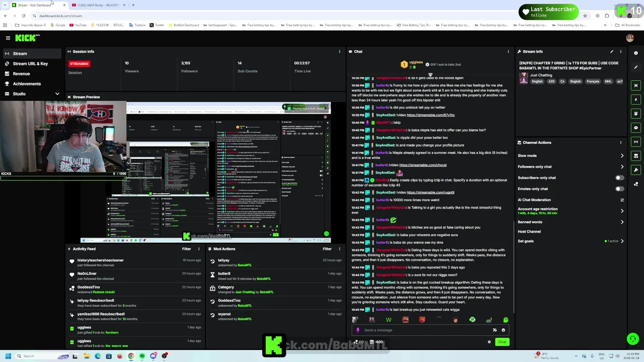644x362 pixels.
Task: Click the Français stream tag
Action: (593, 81)
